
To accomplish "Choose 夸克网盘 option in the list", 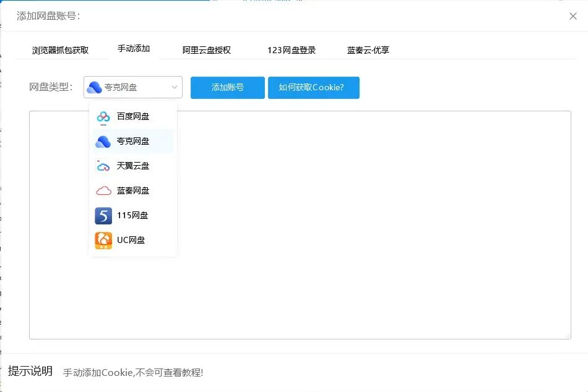I will pyautogui.click(x=133, y=142).
